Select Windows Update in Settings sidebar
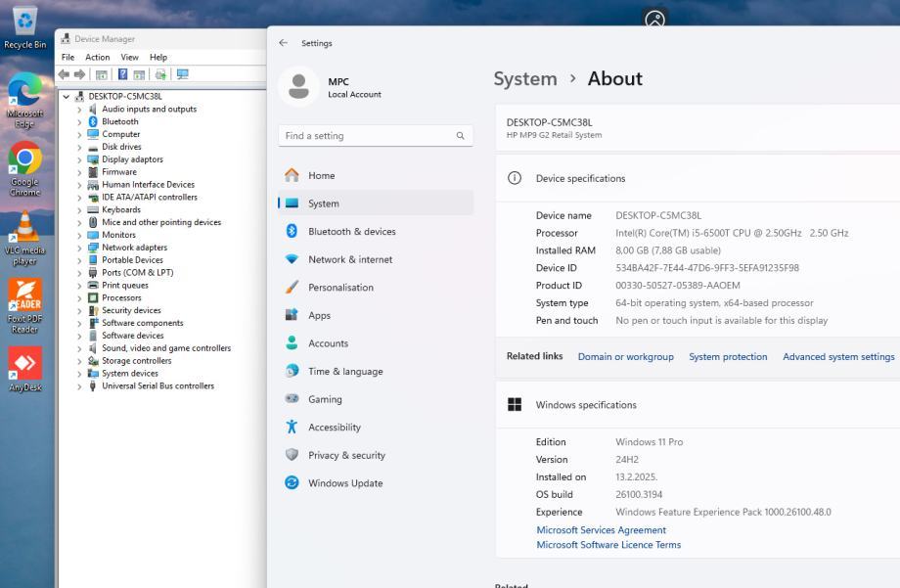Screen dimensions: 900x588 point(345,483)
